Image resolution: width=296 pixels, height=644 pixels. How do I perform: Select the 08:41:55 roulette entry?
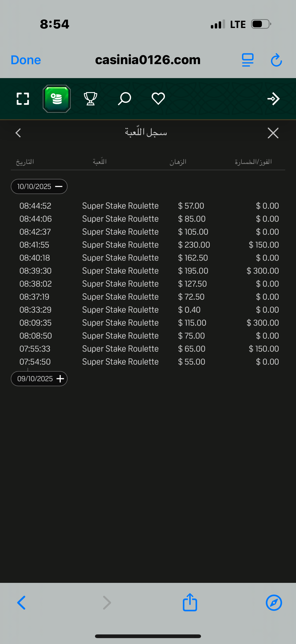click(x=148, y=245)
